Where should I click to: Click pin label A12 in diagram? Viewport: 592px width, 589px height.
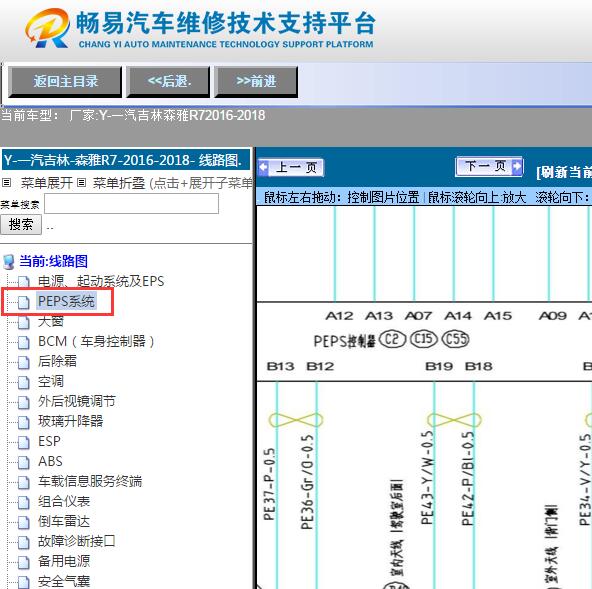tap(339, 316)
